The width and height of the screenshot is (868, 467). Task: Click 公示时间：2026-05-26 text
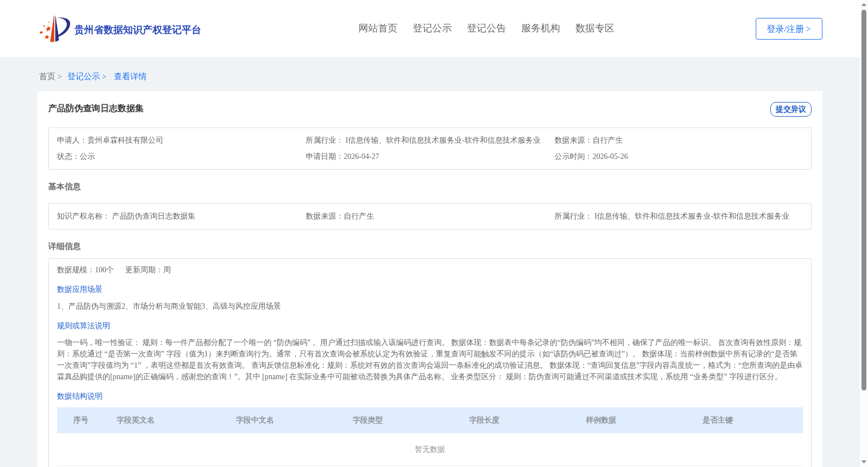pyautogui.click(x=591, y=156)
